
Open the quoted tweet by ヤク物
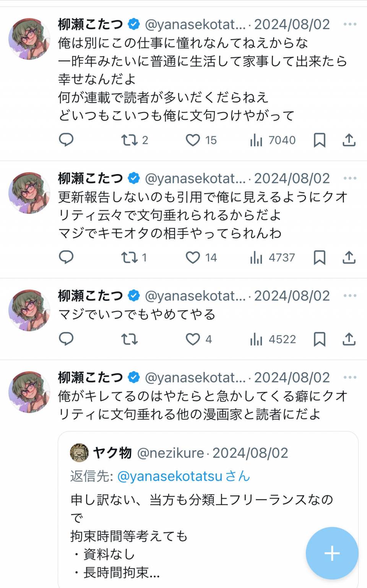click(191, 527)
